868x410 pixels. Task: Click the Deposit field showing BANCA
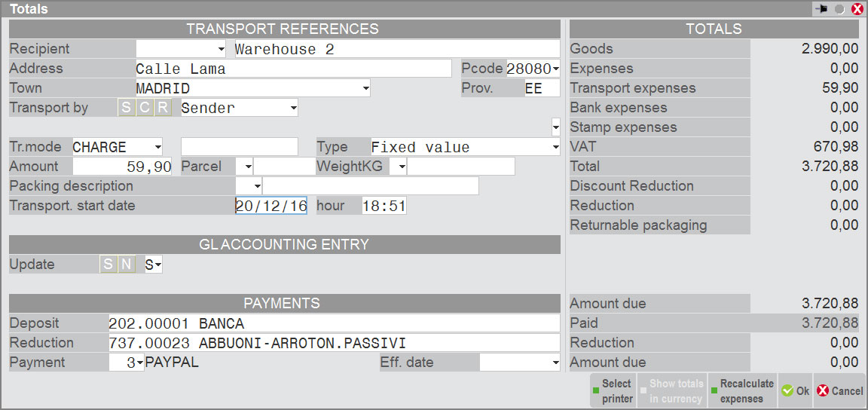pos(332,323)
